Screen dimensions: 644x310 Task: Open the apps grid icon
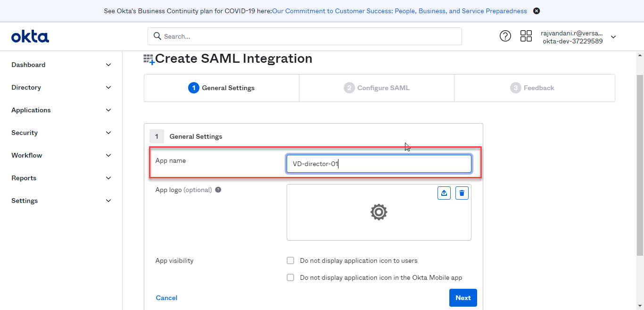click(526, 36)
